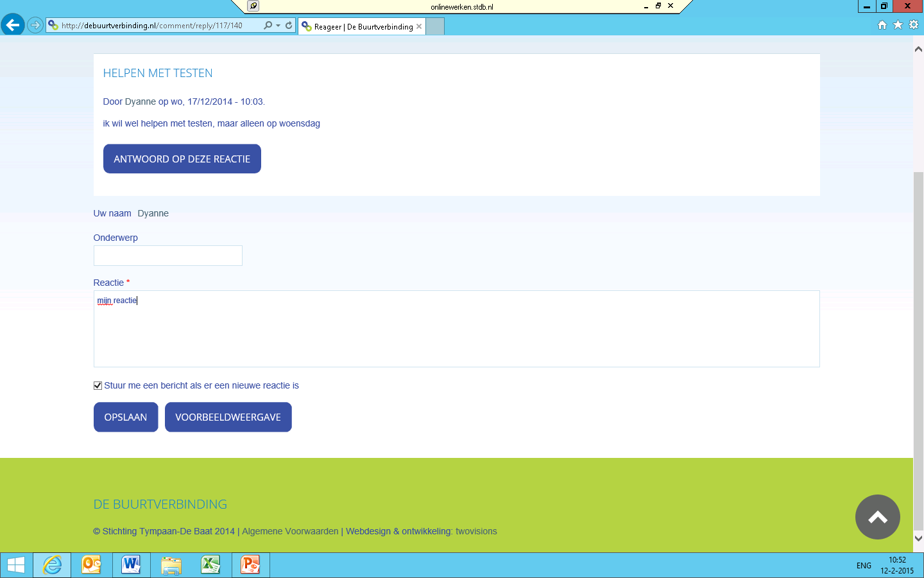Click Internet Explorer taskbar icon
Screen dimensions: 924x578
tap(52, 565)
